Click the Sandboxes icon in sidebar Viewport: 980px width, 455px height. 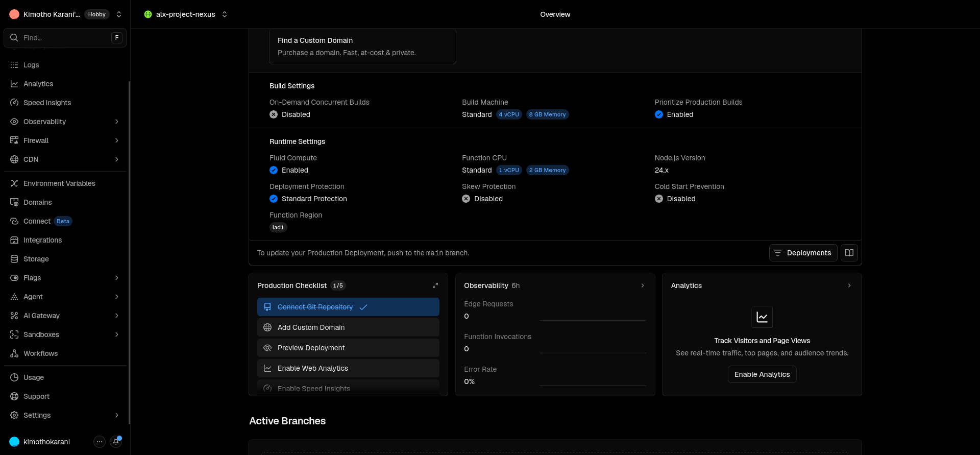coord(14,334)
